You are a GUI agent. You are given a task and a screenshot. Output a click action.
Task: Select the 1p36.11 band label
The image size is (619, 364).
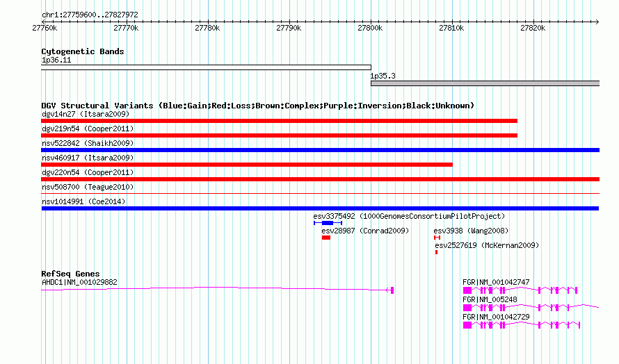click(56, 60)
